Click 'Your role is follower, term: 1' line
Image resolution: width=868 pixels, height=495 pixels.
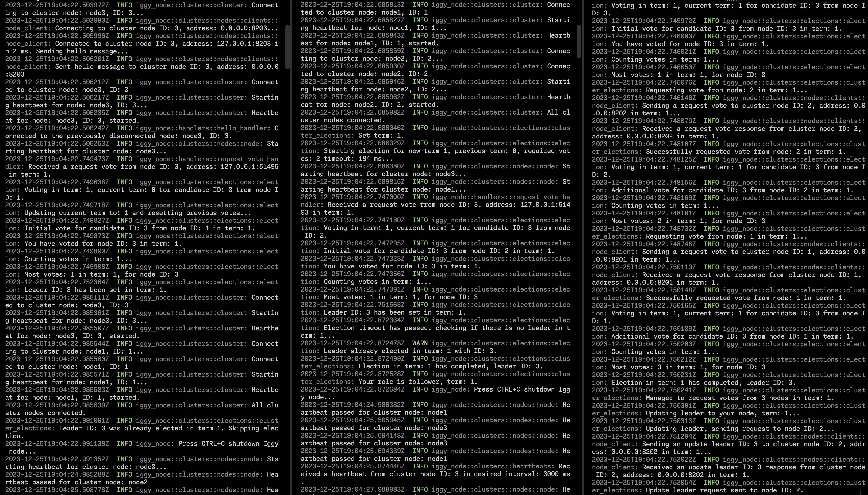click(x=418, y=382)
